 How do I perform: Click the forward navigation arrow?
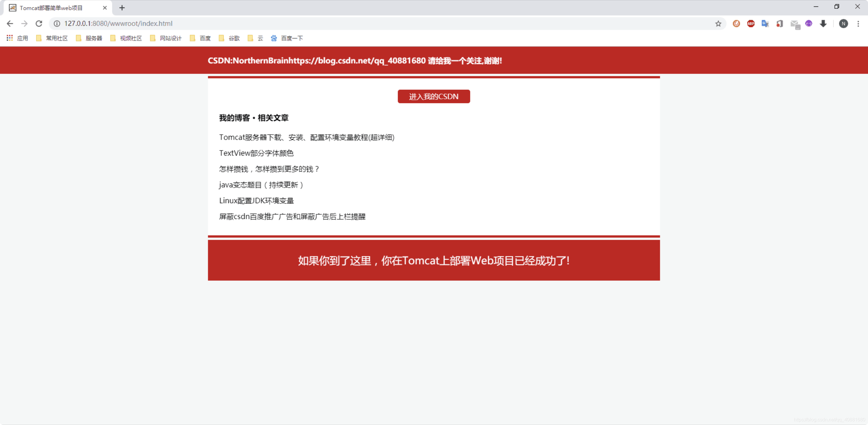click(24, 23)
